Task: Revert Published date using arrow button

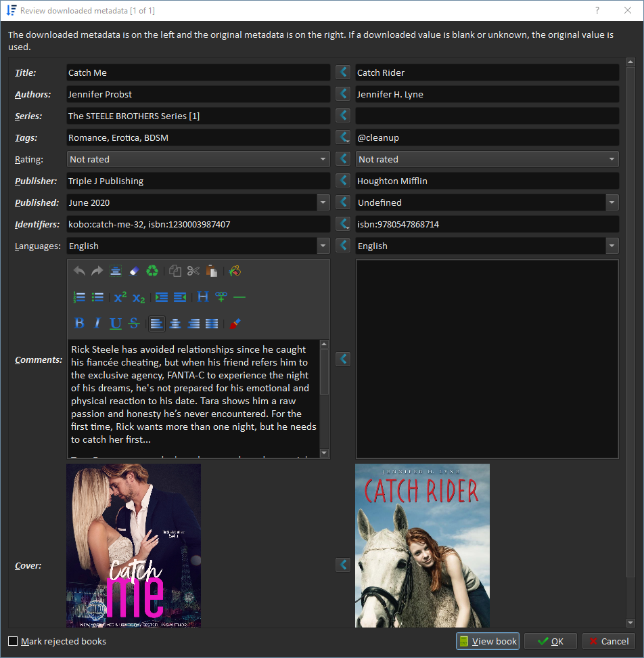Action: 343,202
